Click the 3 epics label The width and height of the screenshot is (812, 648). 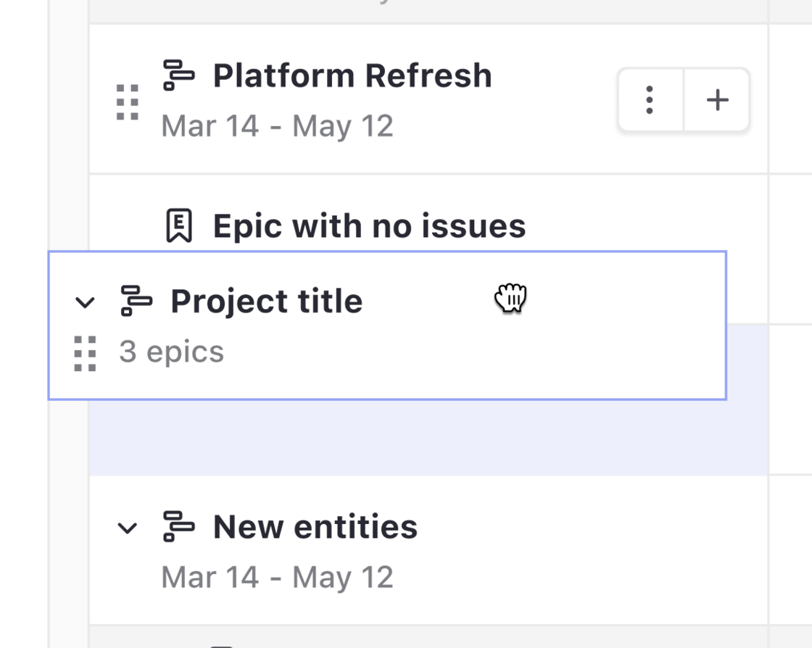pos(172,352)
